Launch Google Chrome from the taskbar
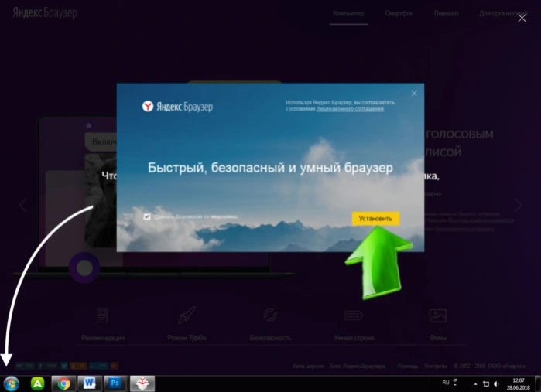 pos(63,383)
